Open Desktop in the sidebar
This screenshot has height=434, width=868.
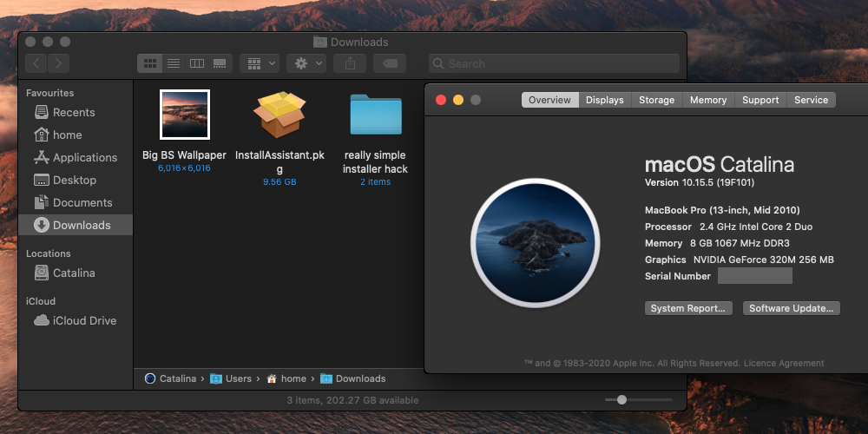tap(76, 180)
